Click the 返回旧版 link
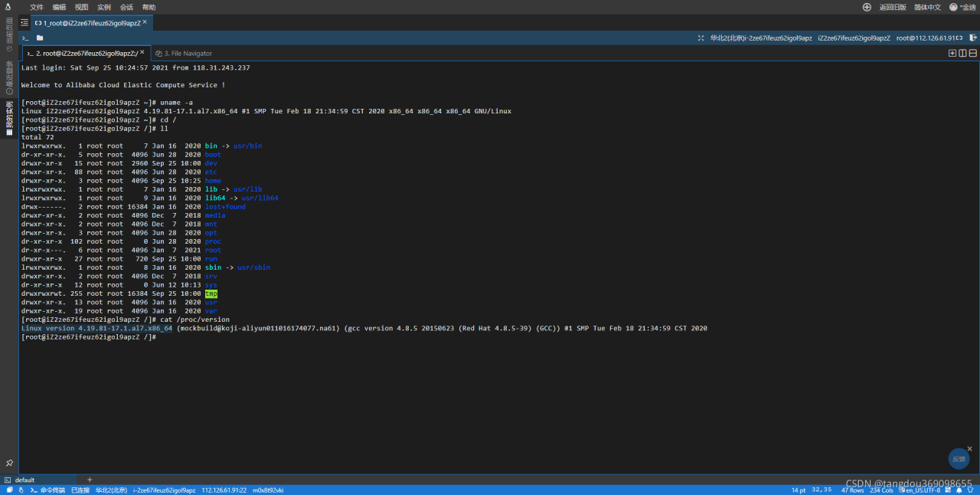This screenshot has height=495, width=980. point(893,7)
